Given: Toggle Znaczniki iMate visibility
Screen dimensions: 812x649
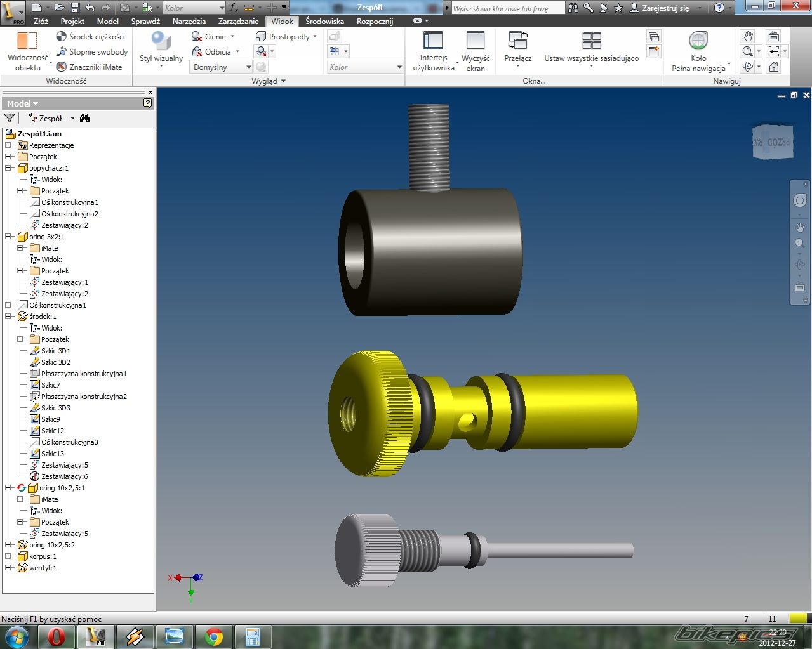Looking at the screenshot, I should pyautogui.click(x=89, y=67).
